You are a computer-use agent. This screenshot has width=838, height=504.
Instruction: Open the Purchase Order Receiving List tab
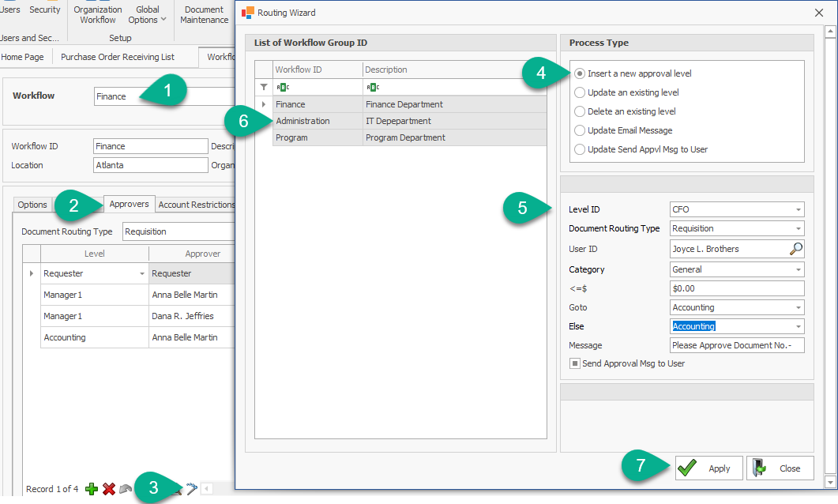point(118,57)
